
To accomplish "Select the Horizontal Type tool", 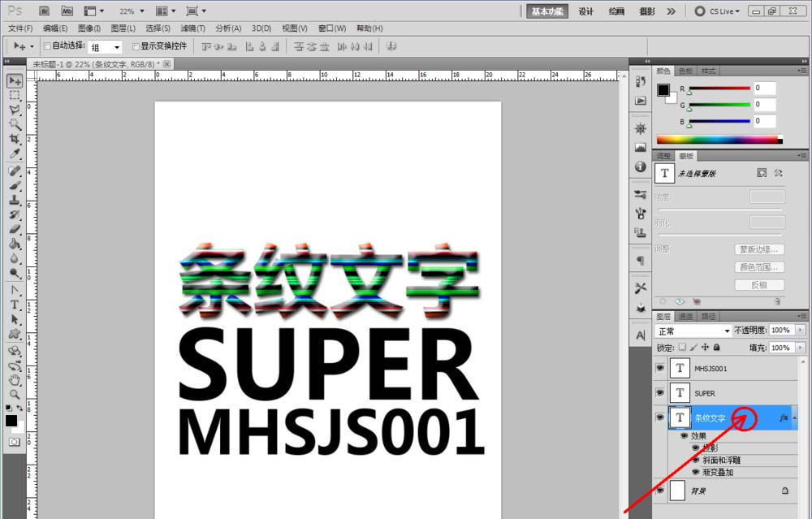I will [x=15, y=305].
